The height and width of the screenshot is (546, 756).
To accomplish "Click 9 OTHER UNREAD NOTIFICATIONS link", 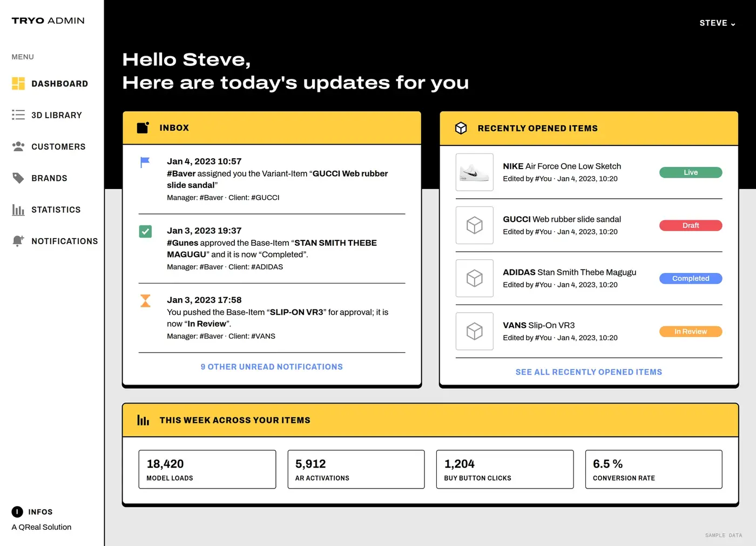I will (272, 367).
